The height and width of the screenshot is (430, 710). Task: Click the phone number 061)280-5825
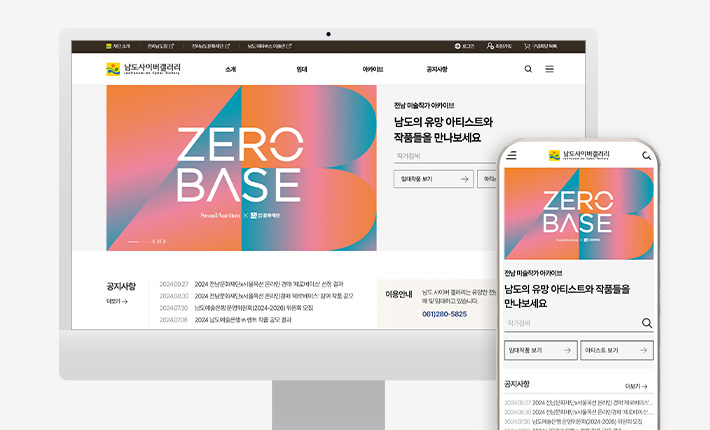click(x=444, y=314)
